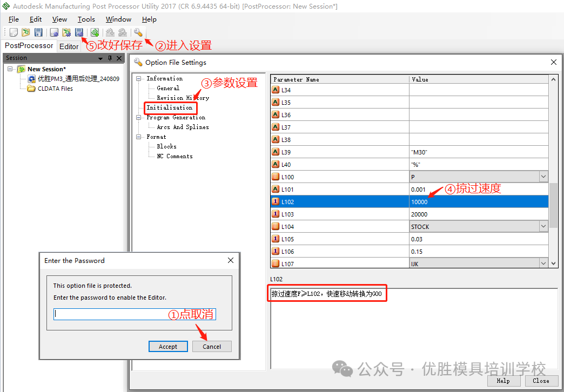Close Option File Settings with top-right X
This screenshot has width=564, height=392.
pos(554,62)
